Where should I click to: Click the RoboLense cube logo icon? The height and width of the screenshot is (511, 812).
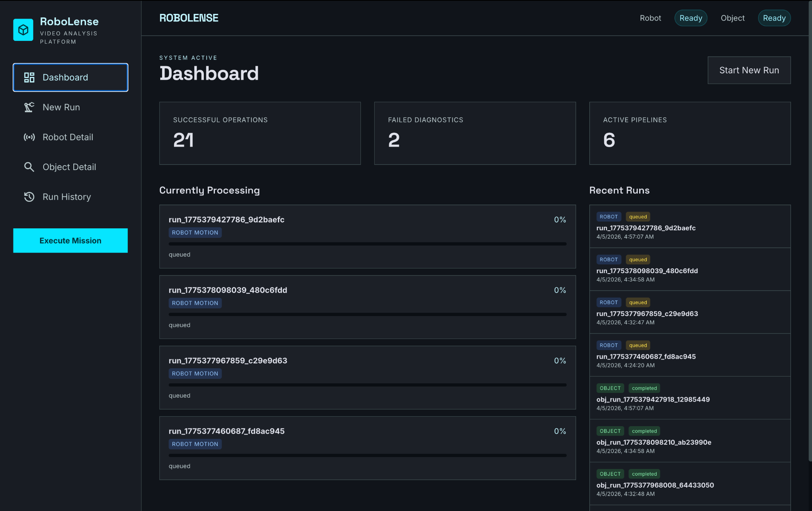click(23, 30)
